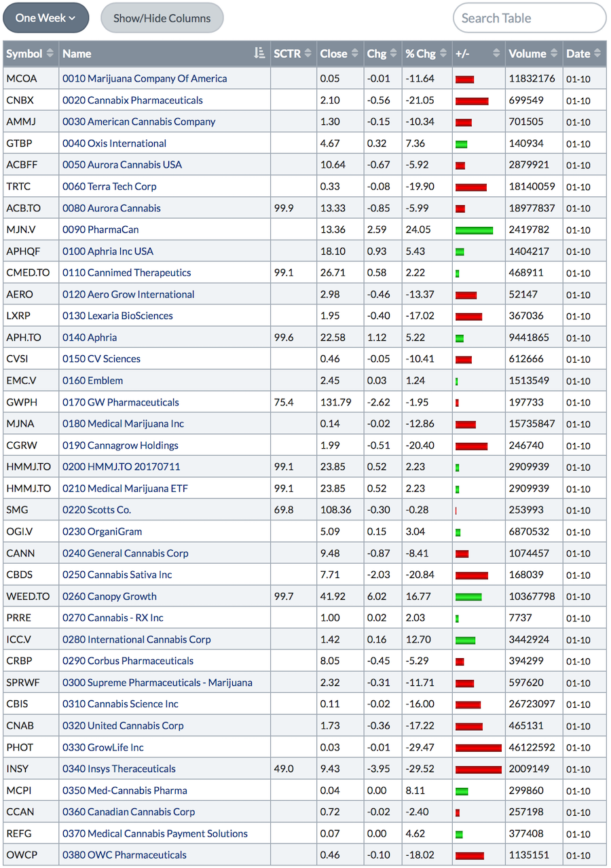Click the green change bar for MJN.V

475,230
